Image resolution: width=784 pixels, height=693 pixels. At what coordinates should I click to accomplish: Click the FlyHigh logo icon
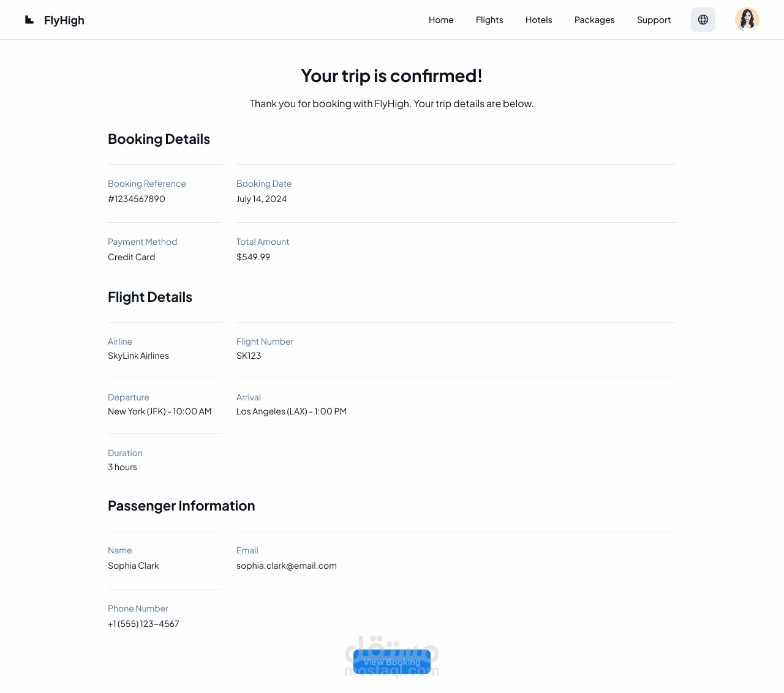pos(29,20)
